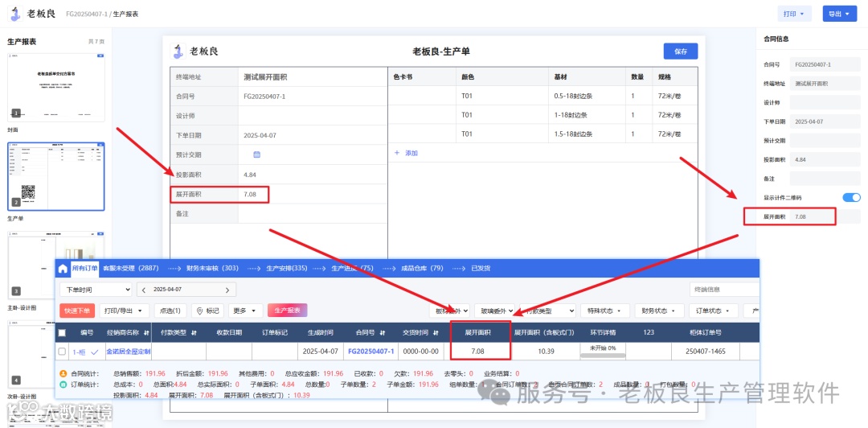Check the select-all checkbox in table header
This screenshot has height=428, width=868.
[63, 333]
